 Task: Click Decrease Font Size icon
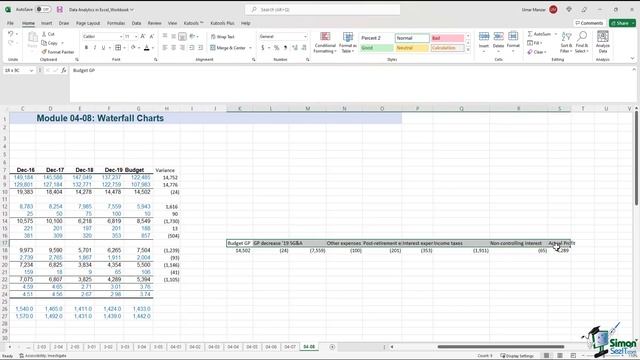152,36
